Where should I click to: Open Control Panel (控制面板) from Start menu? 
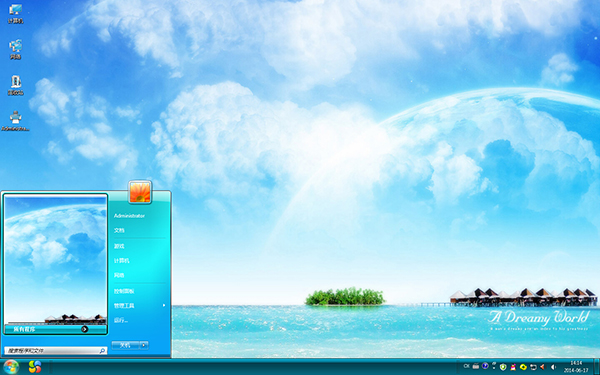tap(124, 291)
